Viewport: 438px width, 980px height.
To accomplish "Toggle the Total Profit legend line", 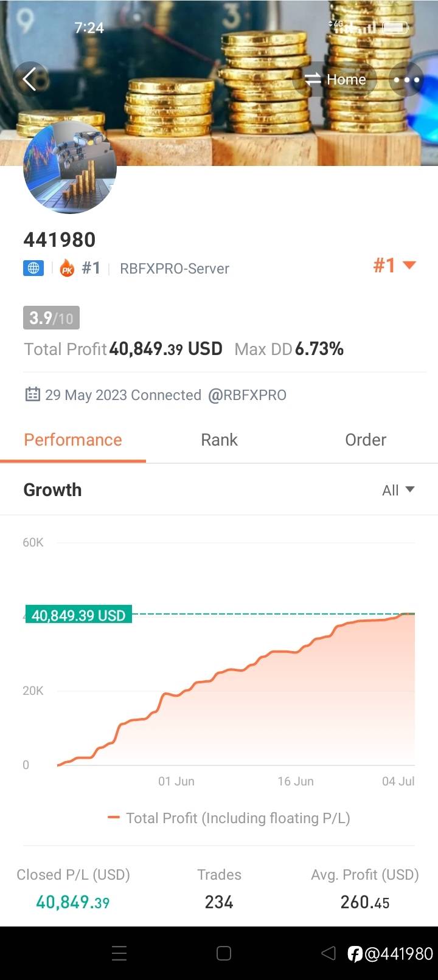I will 229,818.
